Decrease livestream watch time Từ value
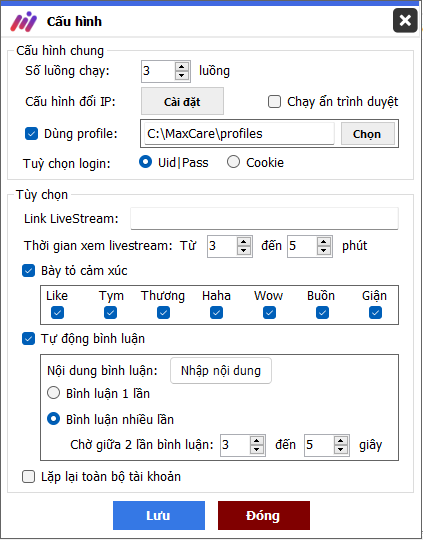 tap(244, 251)
